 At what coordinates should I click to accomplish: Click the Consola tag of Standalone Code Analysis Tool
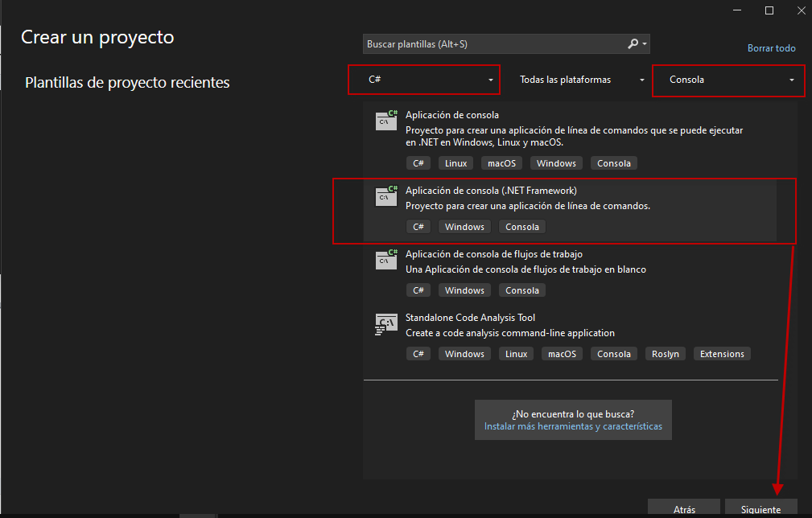(x=614, y=354)
